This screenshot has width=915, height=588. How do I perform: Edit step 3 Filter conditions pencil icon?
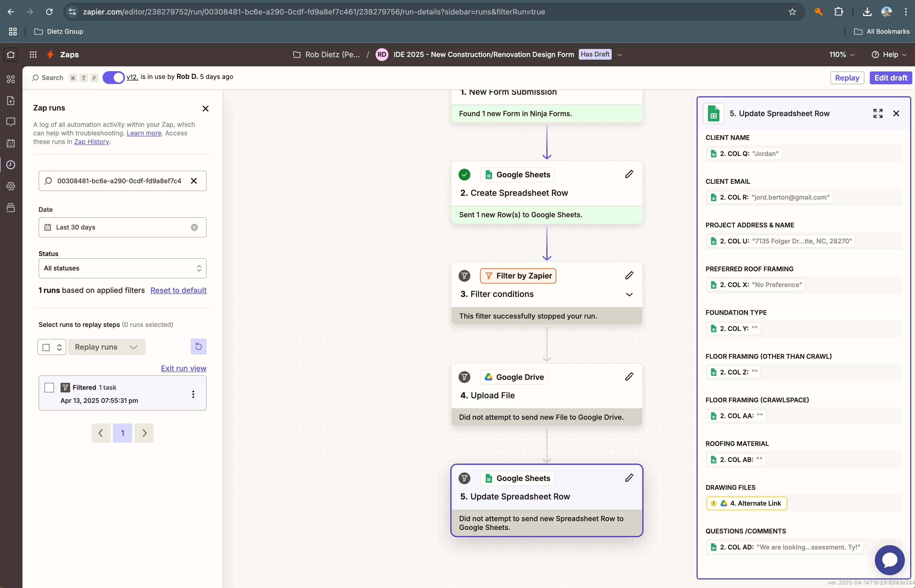coord(629,276)
